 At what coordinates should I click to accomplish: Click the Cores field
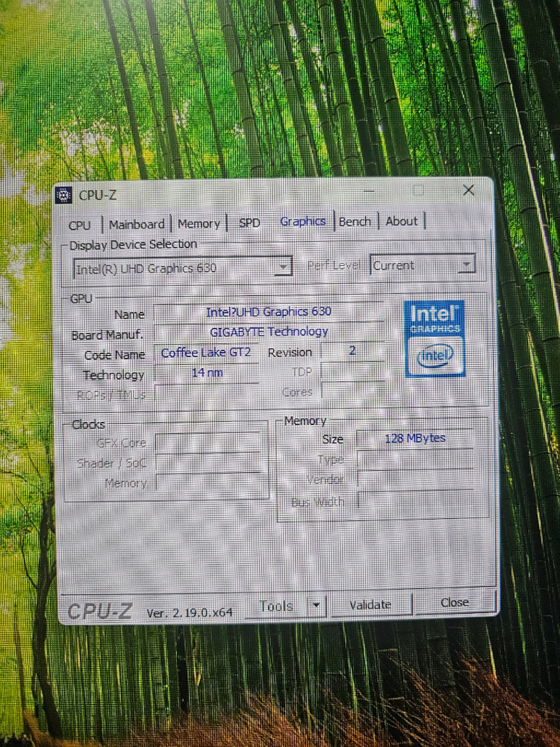pos(353,391)
